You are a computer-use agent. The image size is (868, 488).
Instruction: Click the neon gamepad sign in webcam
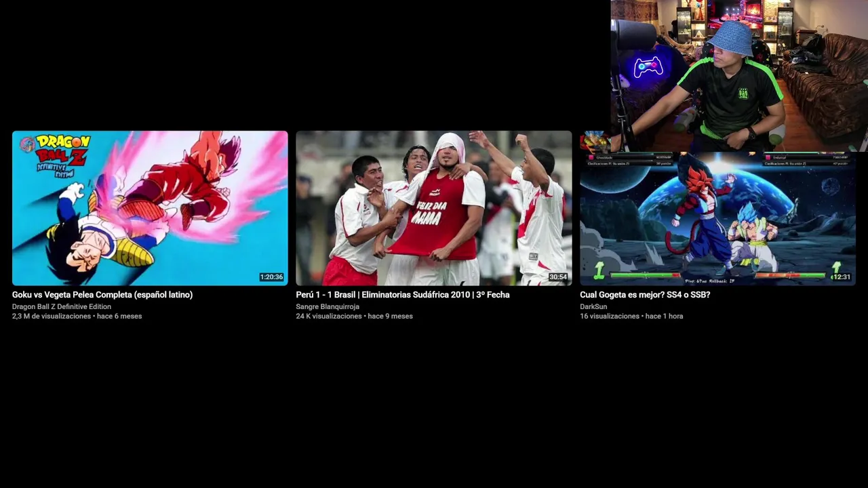pyautogui.click(x=648, y=67)
